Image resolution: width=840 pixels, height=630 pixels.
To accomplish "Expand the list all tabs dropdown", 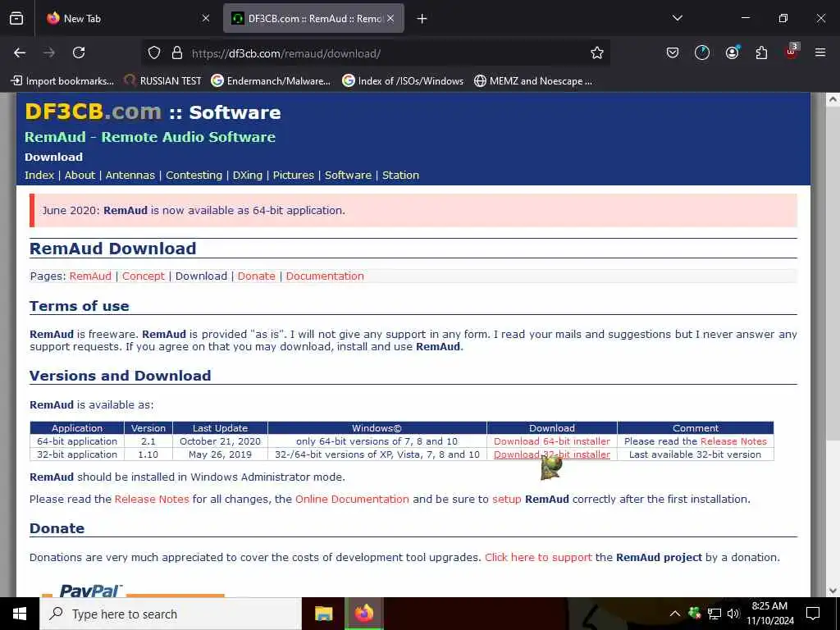I will 677,18.
